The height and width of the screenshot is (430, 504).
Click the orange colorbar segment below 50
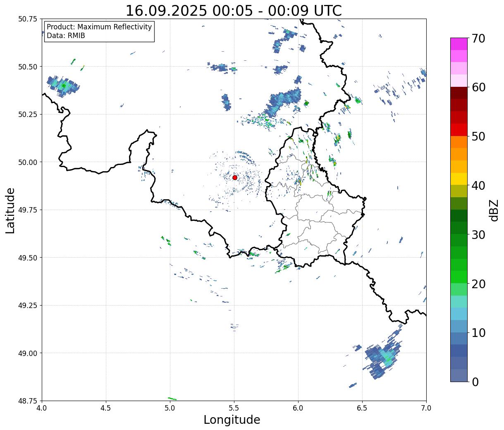point(459,142)
